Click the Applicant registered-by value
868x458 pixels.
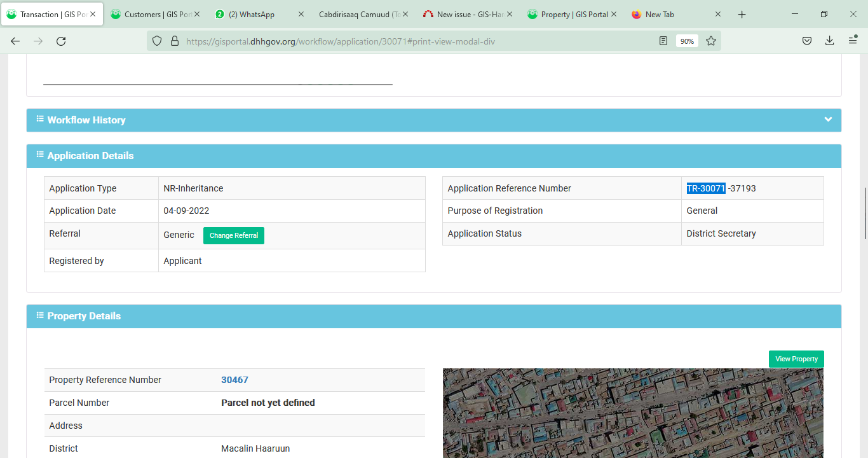tap(182, 261)
